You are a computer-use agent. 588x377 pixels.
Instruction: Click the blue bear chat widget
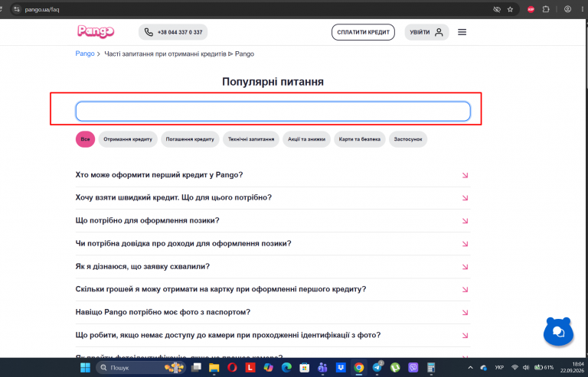click(x=558, y=331)
